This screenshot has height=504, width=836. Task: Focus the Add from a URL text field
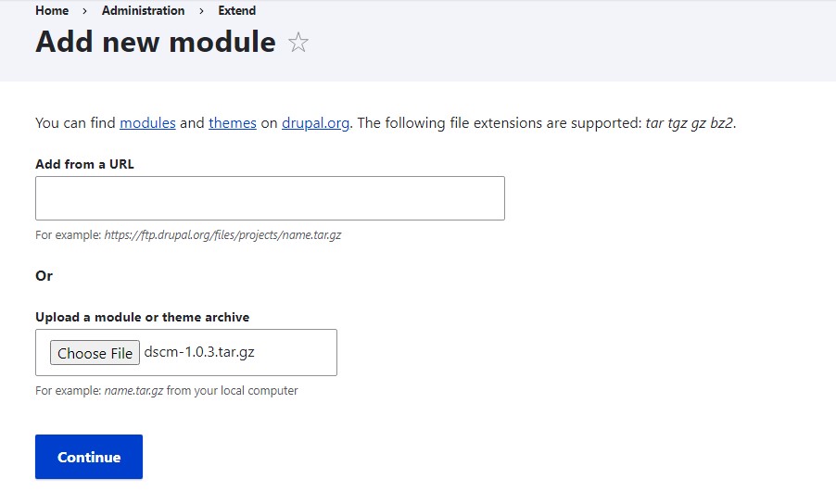click(270, 198)
